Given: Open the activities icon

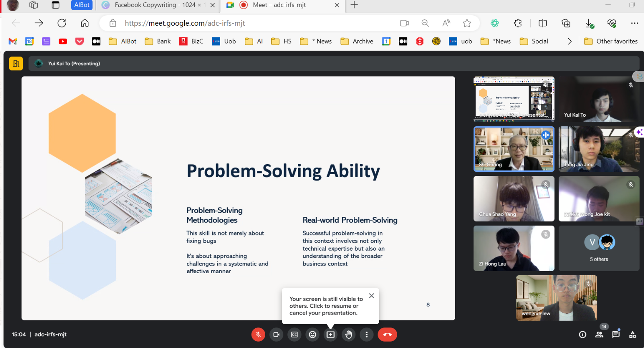Looking at the screenshot, I should [x=633, y=334].
